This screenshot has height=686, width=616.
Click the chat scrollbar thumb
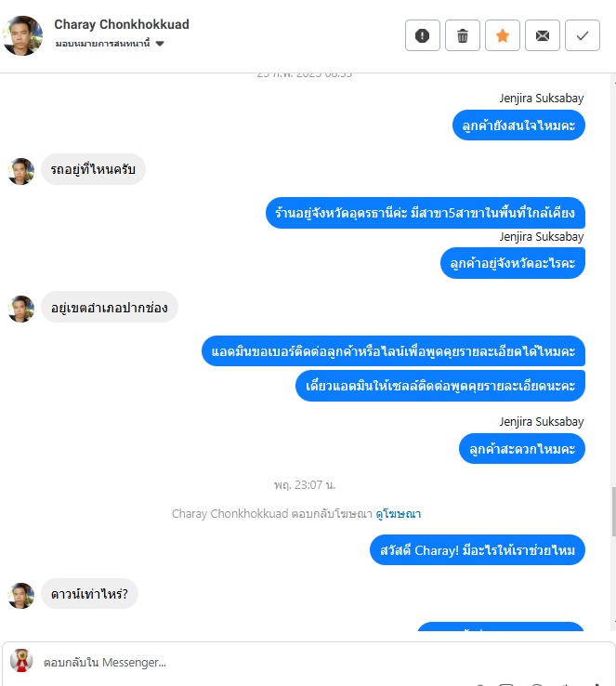point(613,512)
